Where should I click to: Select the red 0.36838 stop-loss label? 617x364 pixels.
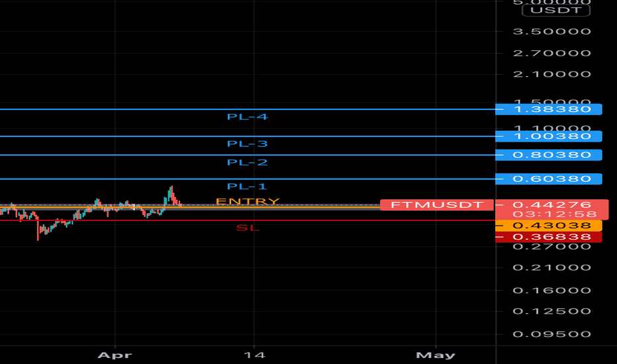point(549,237)
